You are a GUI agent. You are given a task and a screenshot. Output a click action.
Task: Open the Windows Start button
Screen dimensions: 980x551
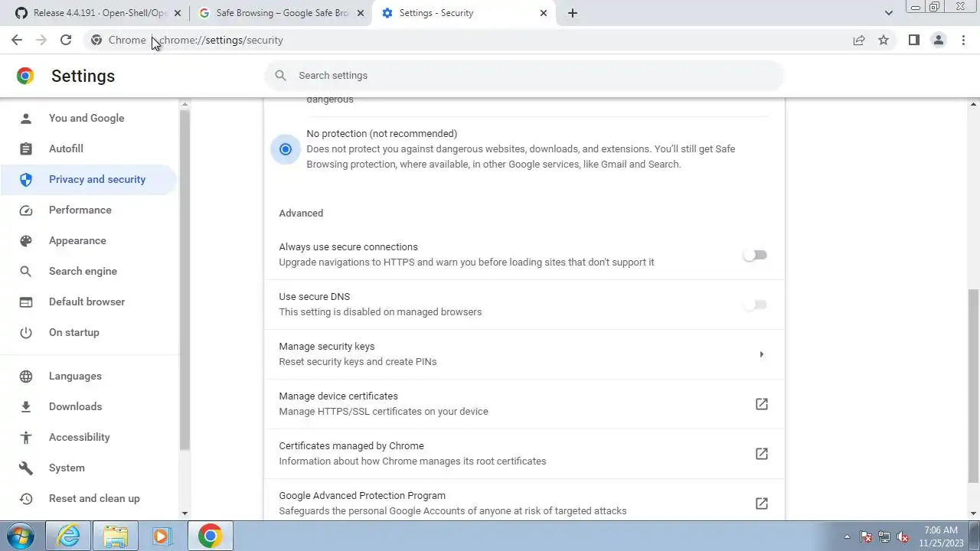pos(21,536)
